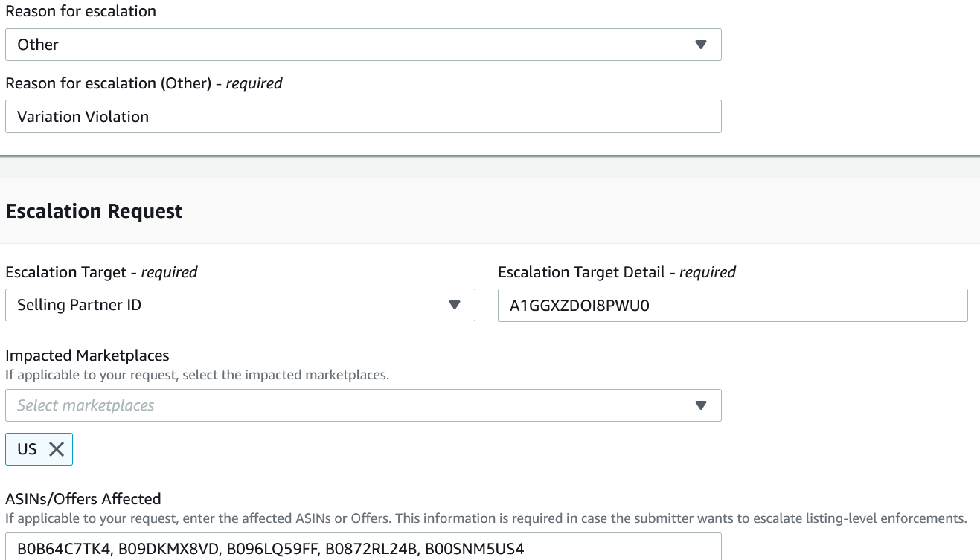Focus the 'Variation Violation' text field
980x560 pixels.
363,117
